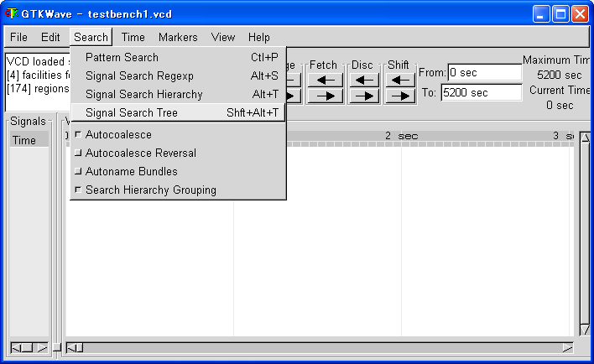Click waveform vertical scrollbar up arrow
Image resolution: width=594 pixels, height=364 pixels.
coord(585,138)
